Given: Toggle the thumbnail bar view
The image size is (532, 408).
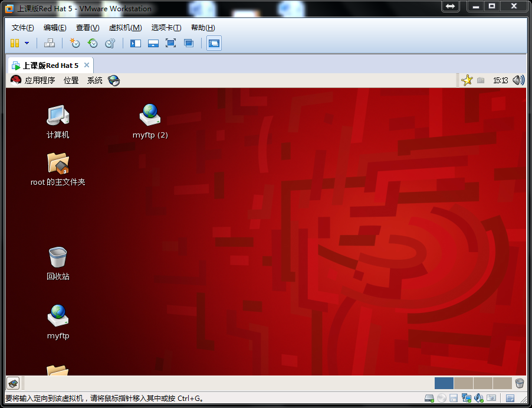Looking at the screenshot, I should click(x=153, y=43).
